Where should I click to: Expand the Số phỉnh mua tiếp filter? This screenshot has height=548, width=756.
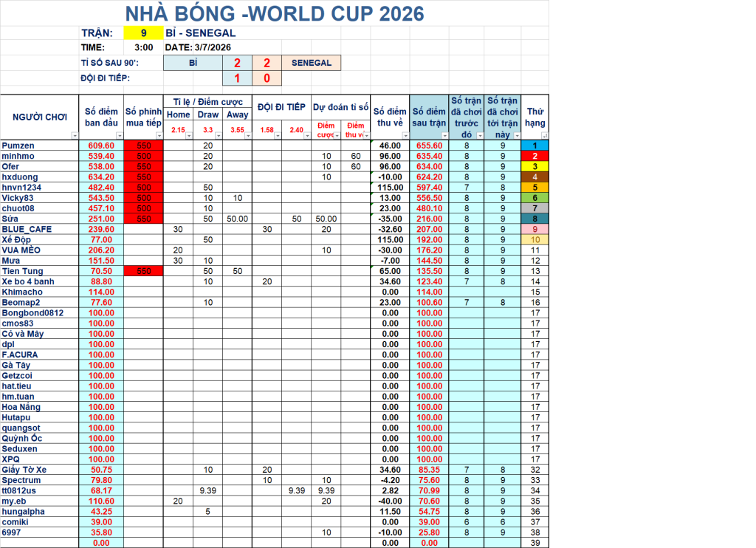coord(159,136)
